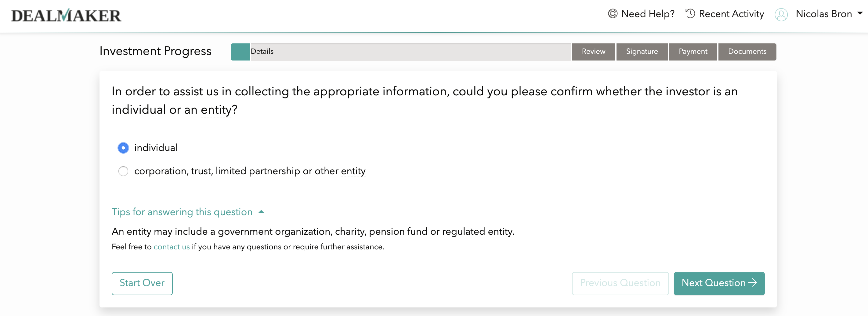The width and height of the screenshot is (868, 316).
Task: Click the caret beside the tips heading
Action: click(x=261, y=212)
